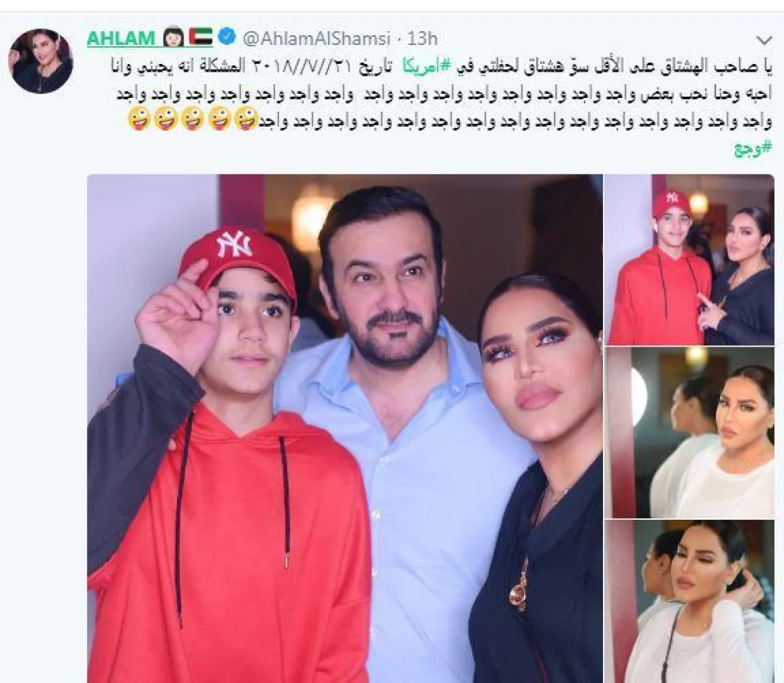Image resolution: width=784 pixels, height=683 pixels.
Task: Click the blue verified badge icon
Action: tap(227, 37)
